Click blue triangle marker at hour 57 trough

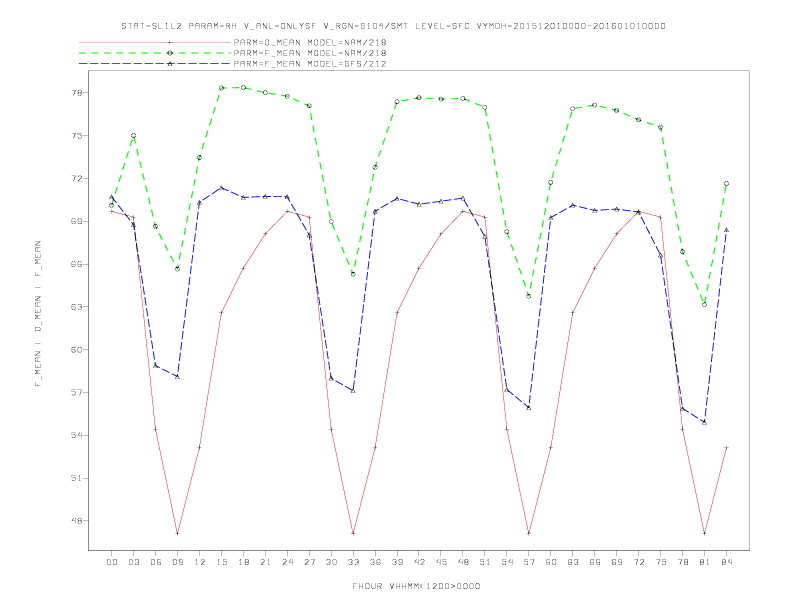pyautogui.click(x=529, y=407)
